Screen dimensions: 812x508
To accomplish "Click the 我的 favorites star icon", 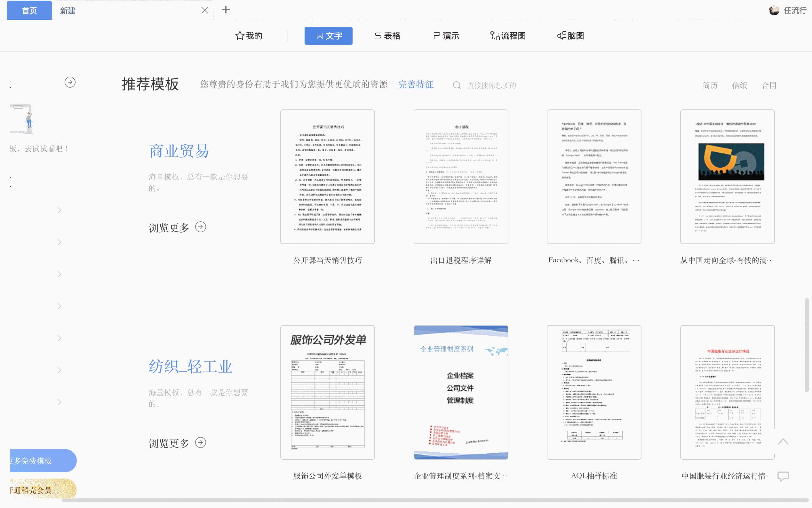I will pos(239,36).
